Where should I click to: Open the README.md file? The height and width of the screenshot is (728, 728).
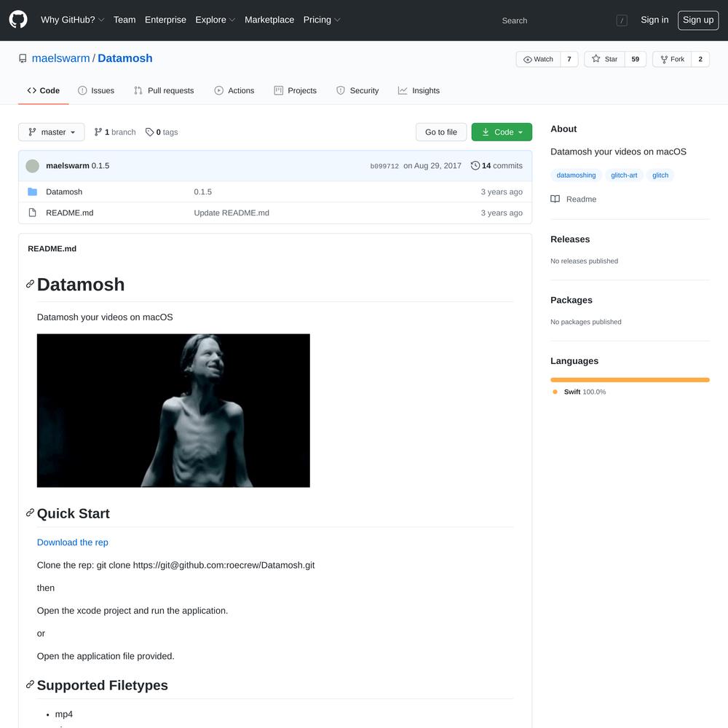pos(70,213)
